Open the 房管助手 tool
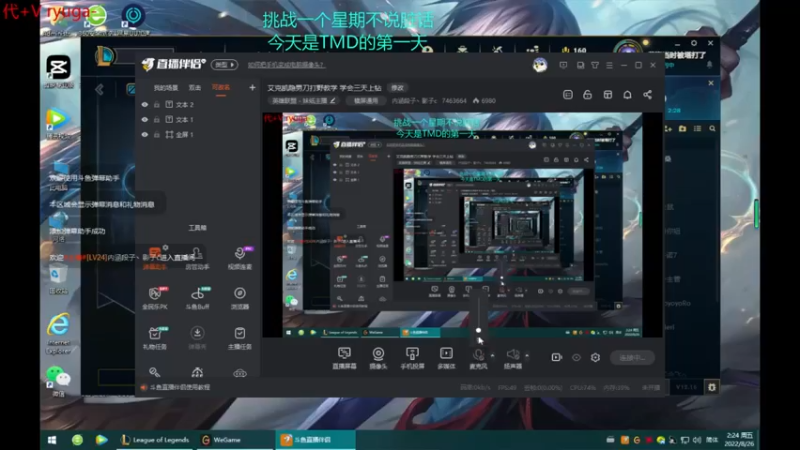This screenshot has height=450, width=800. click(x=197, y=258)
